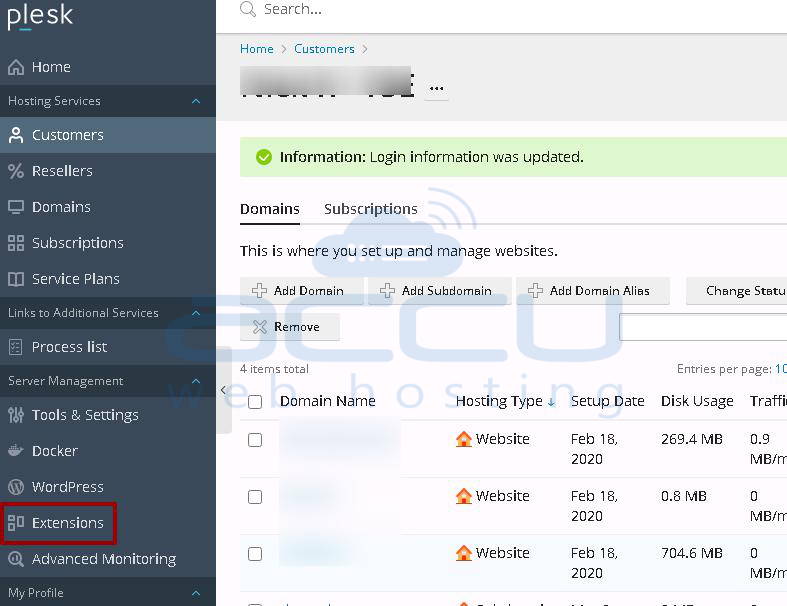Click the X icon on Remove
Viewport: 787px width, 606px height.
pos(259,327)
